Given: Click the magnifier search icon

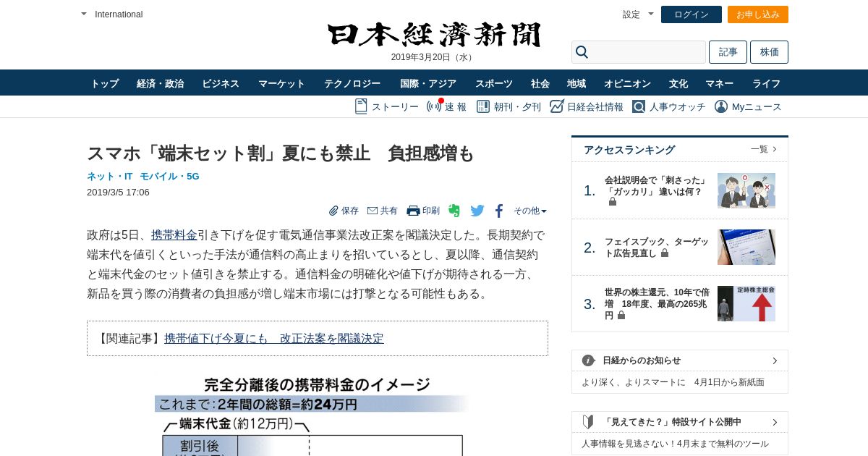Looking at the screenshot, I should click(582, 52).
